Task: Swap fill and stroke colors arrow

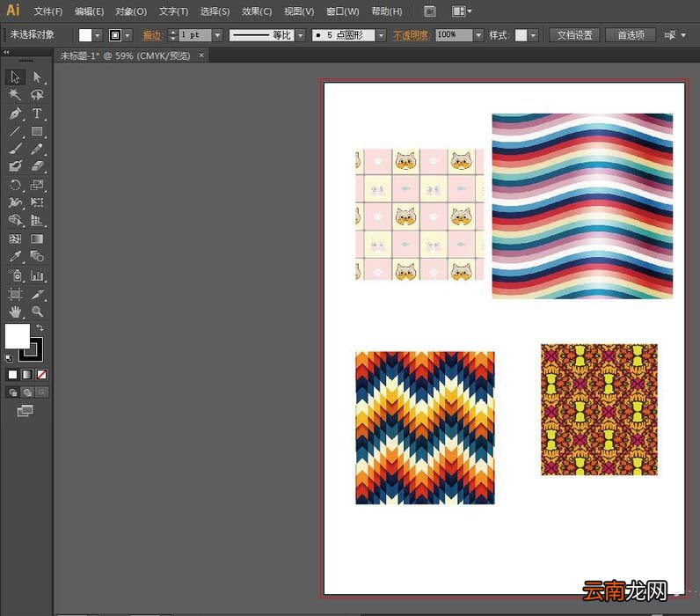Action: pos(40,327)
